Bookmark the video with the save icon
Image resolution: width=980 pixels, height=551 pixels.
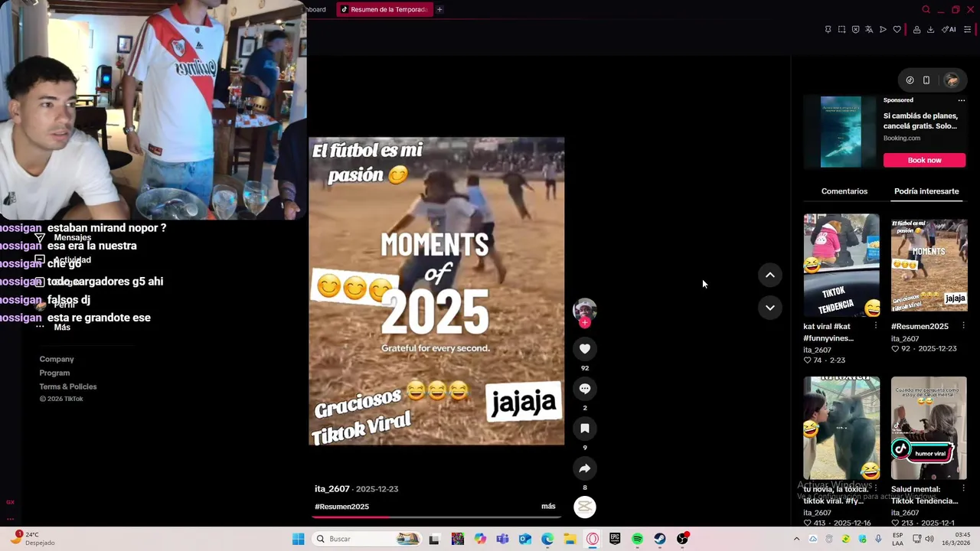pos(585,429)
